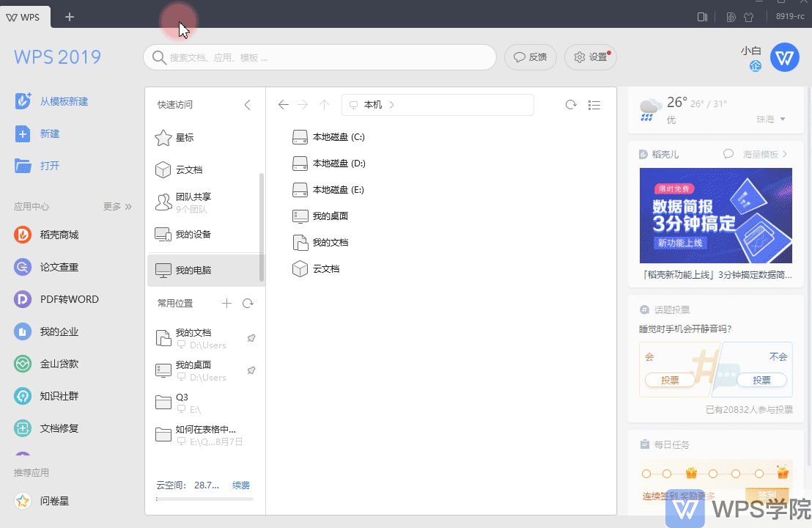Viewport: 812px width, 528px height.
Task: Click 打开 open folder icon
Action: [23, 166]
